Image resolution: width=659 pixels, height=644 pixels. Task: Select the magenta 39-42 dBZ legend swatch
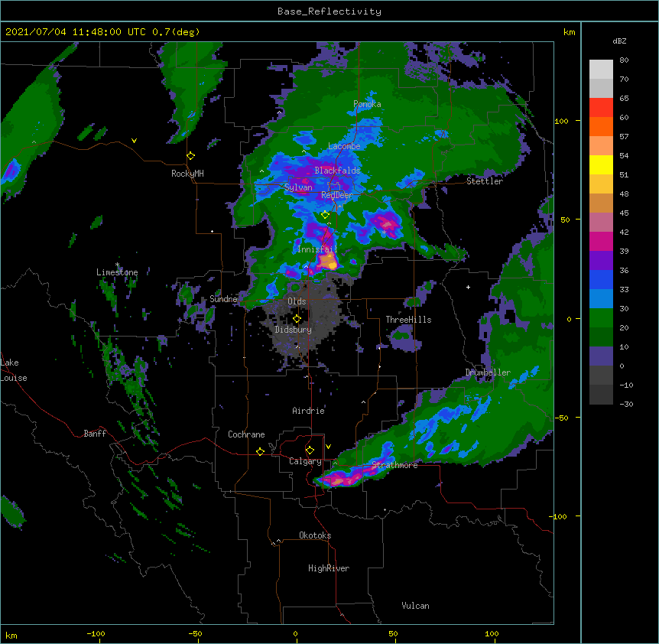click(x=601, y=241)
